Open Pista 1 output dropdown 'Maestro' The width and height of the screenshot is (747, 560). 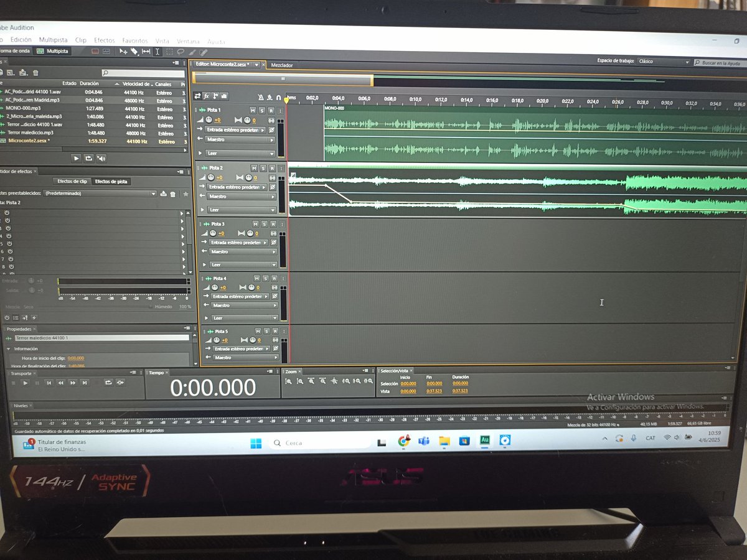(x=240, y=140)
